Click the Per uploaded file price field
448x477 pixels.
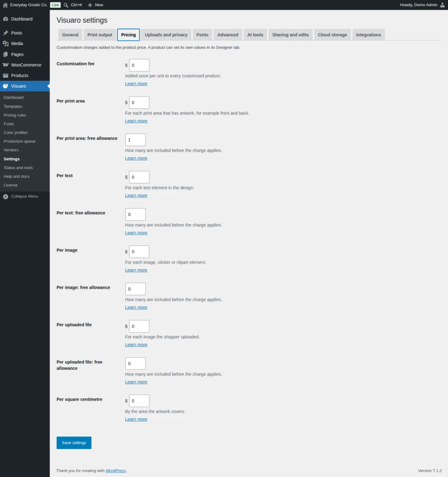tap(139, 326)
